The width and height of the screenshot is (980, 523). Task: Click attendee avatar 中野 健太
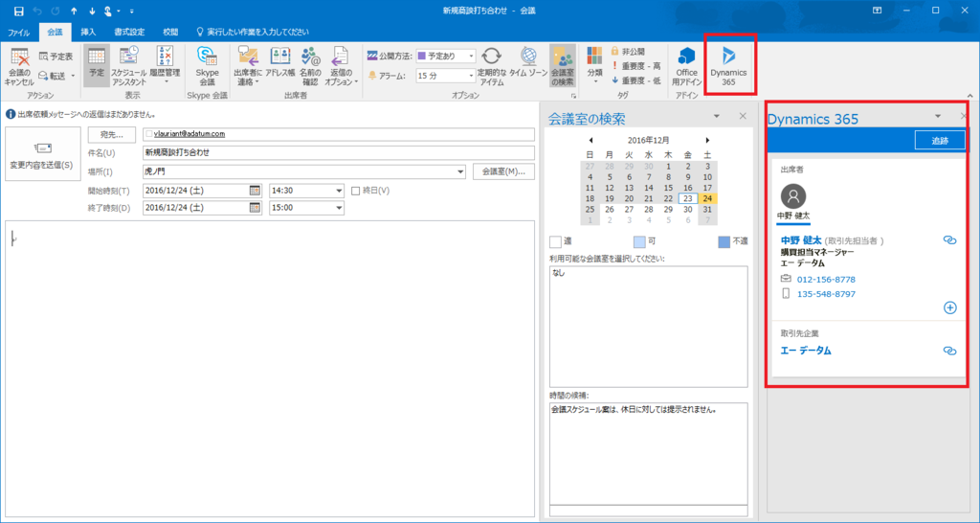tap(793, 196)
